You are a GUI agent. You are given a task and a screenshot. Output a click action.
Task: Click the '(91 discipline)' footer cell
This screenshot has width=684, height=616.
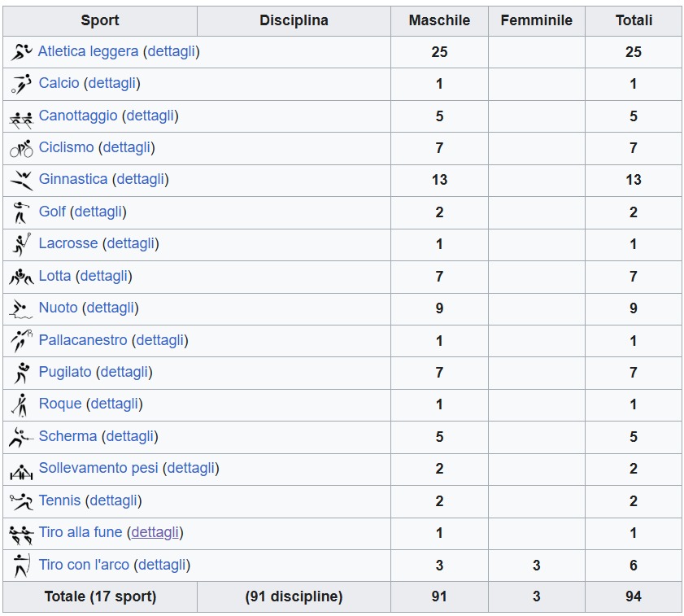pos(294,596)
